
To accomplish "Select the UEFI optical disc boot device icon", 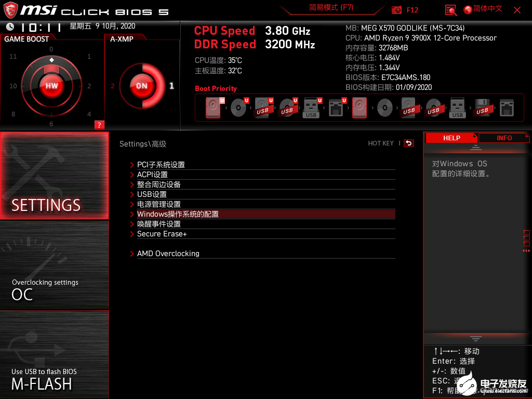I will 239,108.
